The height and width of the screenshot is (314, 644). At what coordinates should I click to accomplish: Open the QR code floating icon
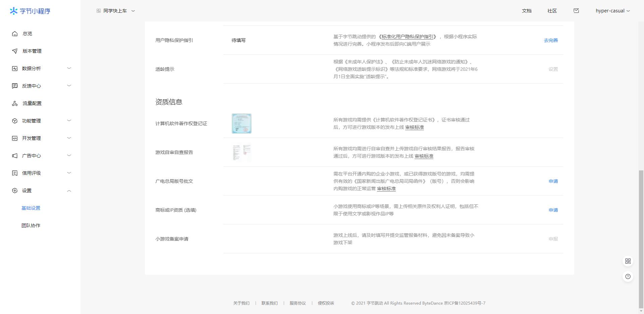point(628,261)
